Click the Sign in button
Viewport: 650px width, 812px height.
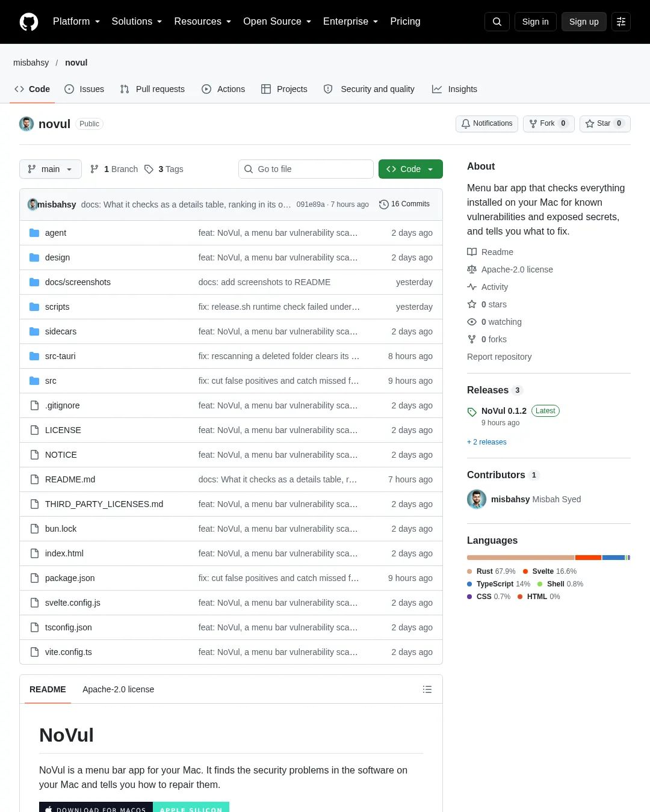click(x=536, y=22)
